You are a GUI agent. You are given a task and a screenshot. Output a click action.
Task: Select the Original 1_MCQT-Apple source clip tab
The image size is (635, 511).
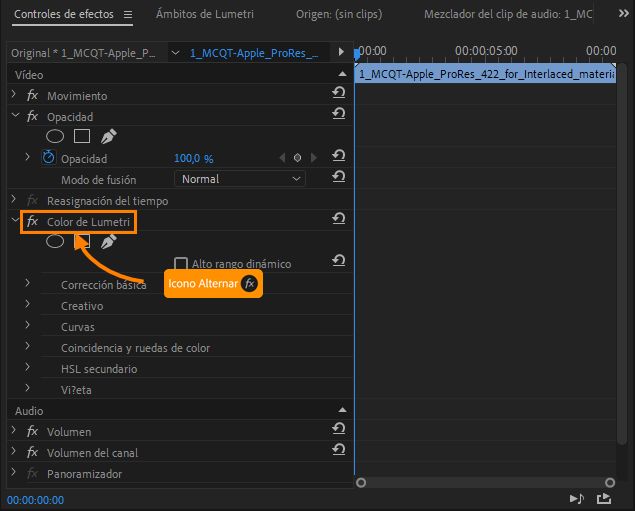(x=83, y=53)
